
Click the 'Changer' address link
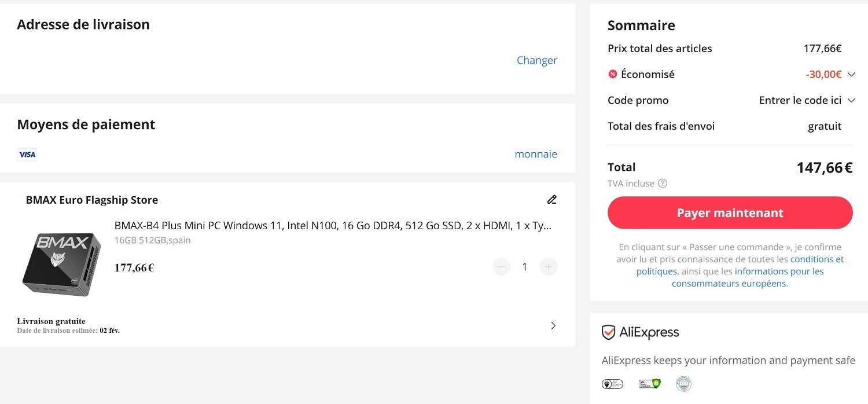(x=537, y=60)
